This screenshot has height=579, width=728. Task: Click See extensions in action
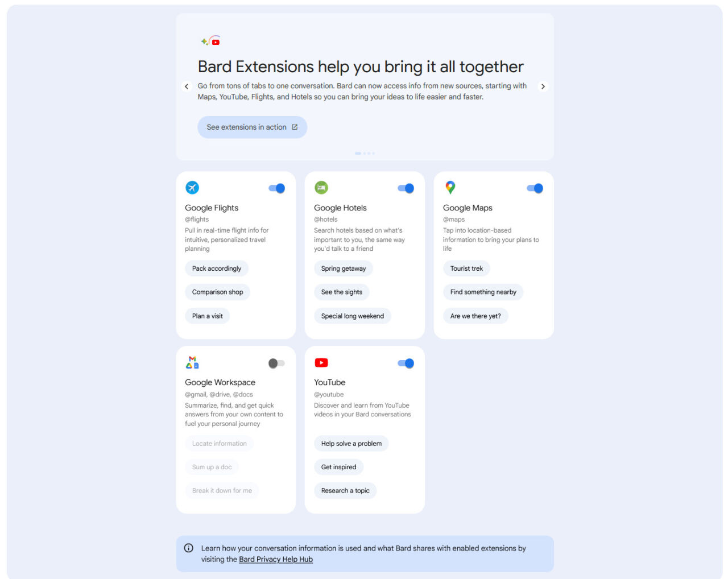[x=247, y=127]
